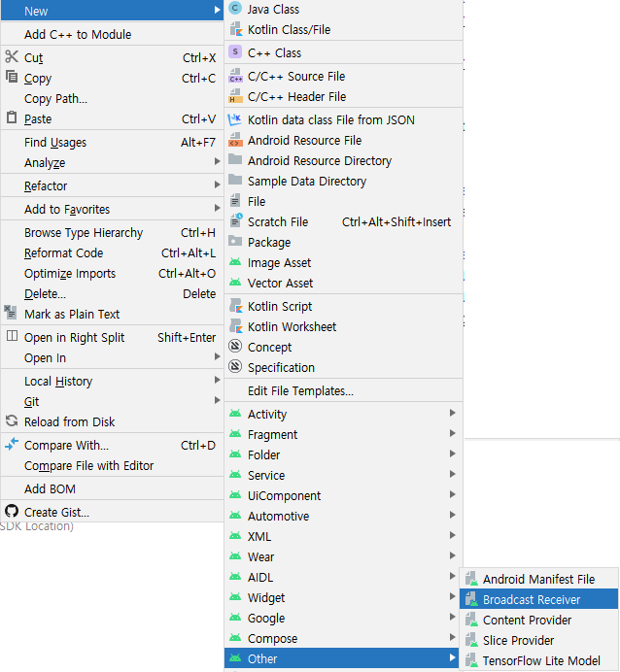Click the Cut scissors icon
This screenshot has height=672, width=620.
point(12,56)
